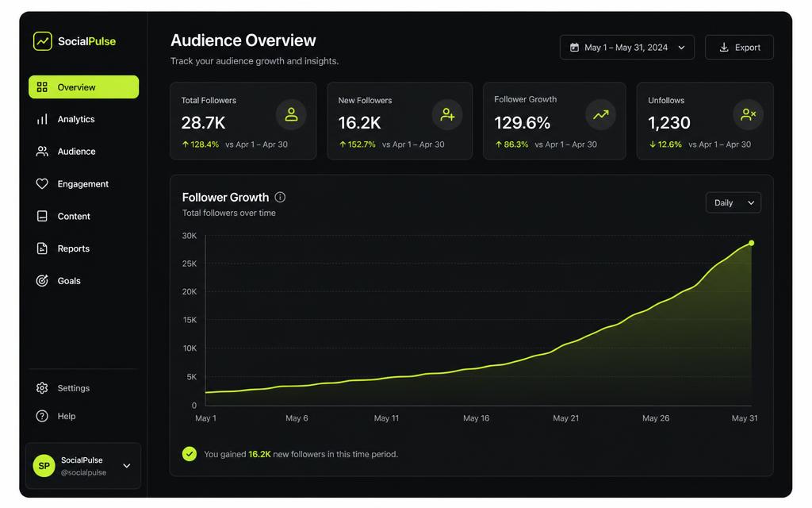Click the 5K y-axis label
812x508 pixels.
pos(192,377)
